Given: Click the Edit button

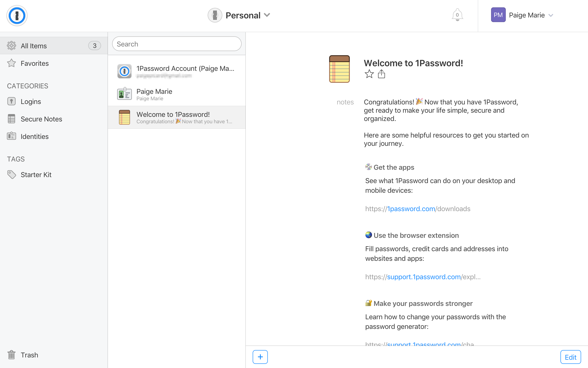Looking at the screenshot, I should coord(571,357).
